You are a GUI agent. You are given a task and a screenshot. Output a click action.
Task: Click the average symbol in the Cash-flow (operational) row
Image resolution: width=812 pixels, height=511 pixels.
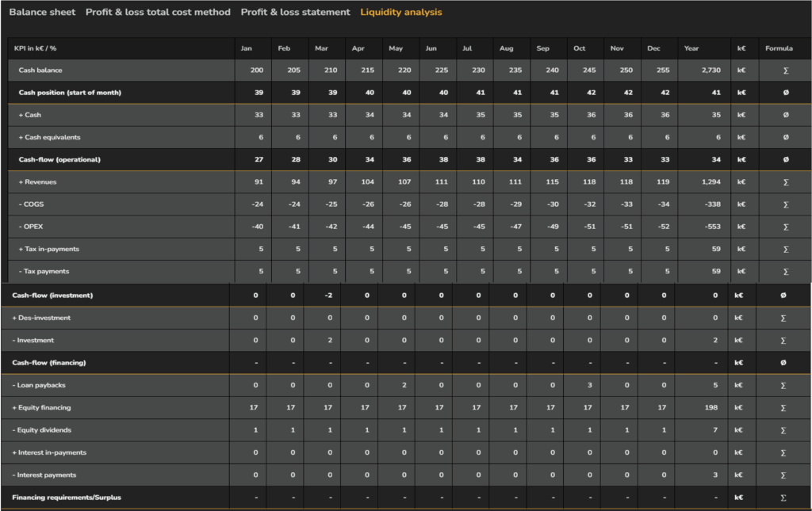tap(785, 160)
